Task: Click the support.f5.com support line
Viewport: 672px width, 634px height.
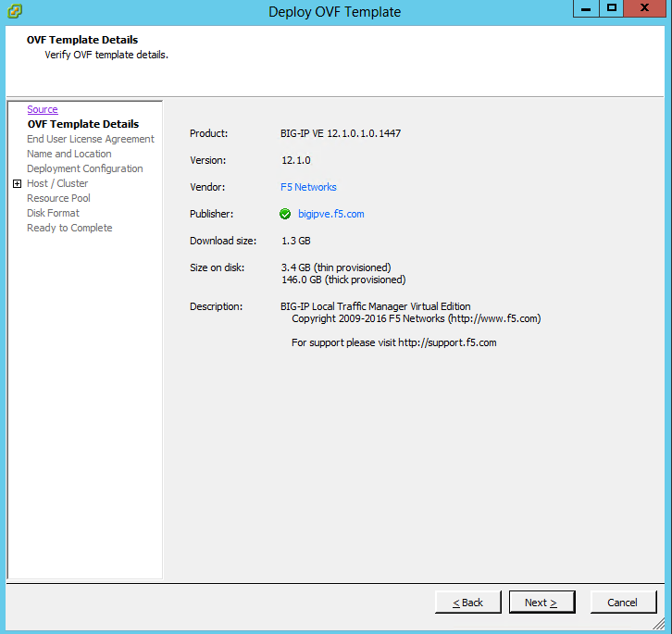Action: click(394, 342)
